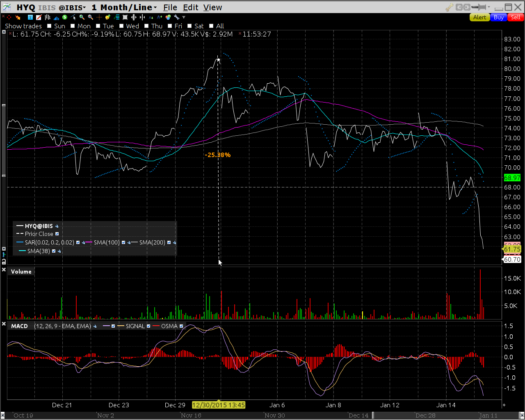Select the blue T text annotation tool

[30, 17]
